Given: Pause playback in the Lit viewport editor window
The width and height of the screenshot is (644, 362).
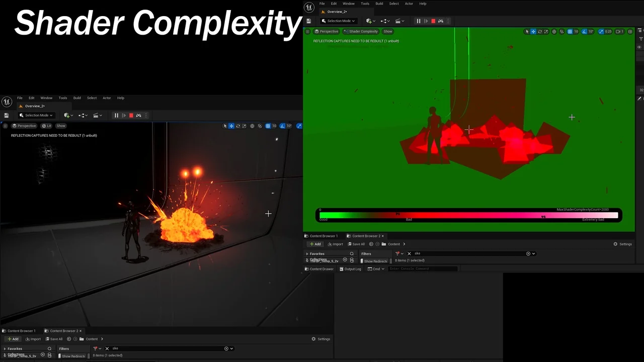Looking at the screenshot, I should pos(116,116).
